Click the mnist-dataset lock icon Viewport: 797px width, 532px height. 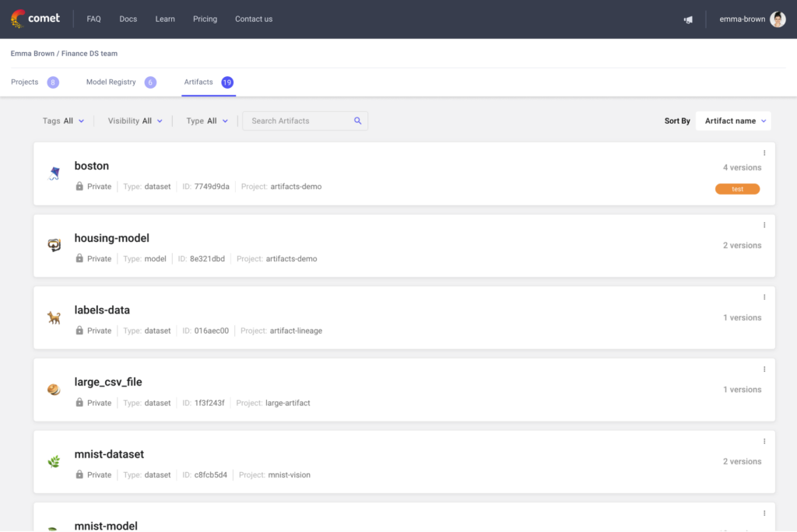(x=79, y=474)
